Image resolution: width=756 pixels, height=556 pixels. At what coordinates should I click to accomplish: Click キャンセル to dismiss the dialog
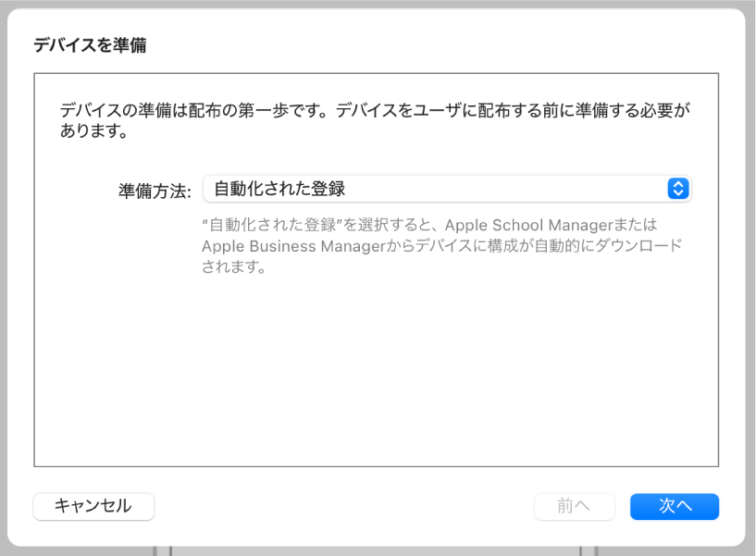point(93,506)
